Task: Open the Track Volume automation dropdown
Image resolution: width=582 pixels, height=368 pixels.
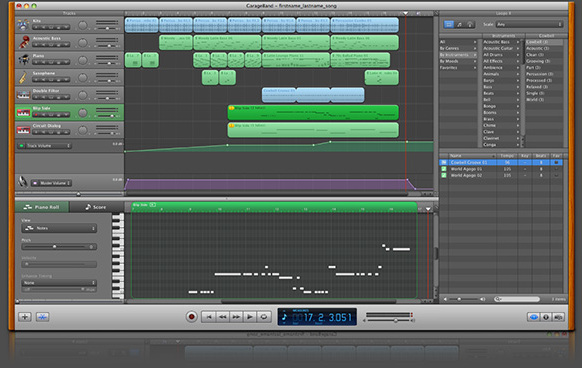Action: 48,146
